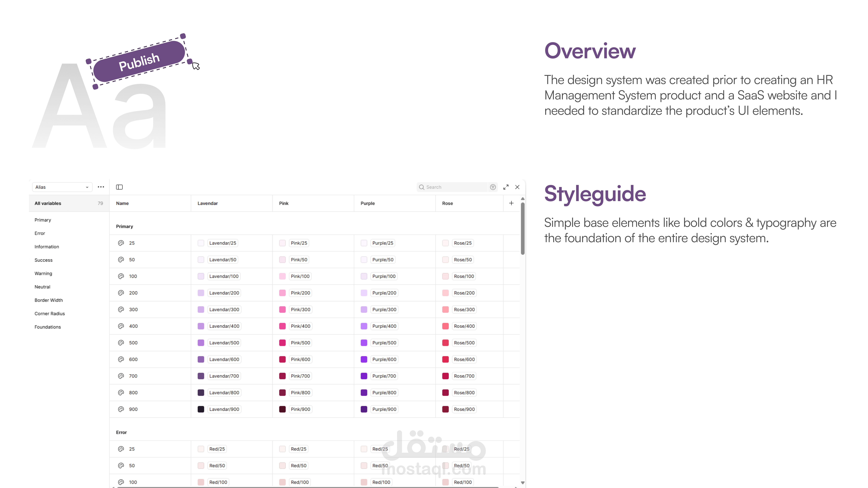Click the vertical scrollbar thumb
The width and height of the screenshot is (868, 488).
tap(522, 228)
